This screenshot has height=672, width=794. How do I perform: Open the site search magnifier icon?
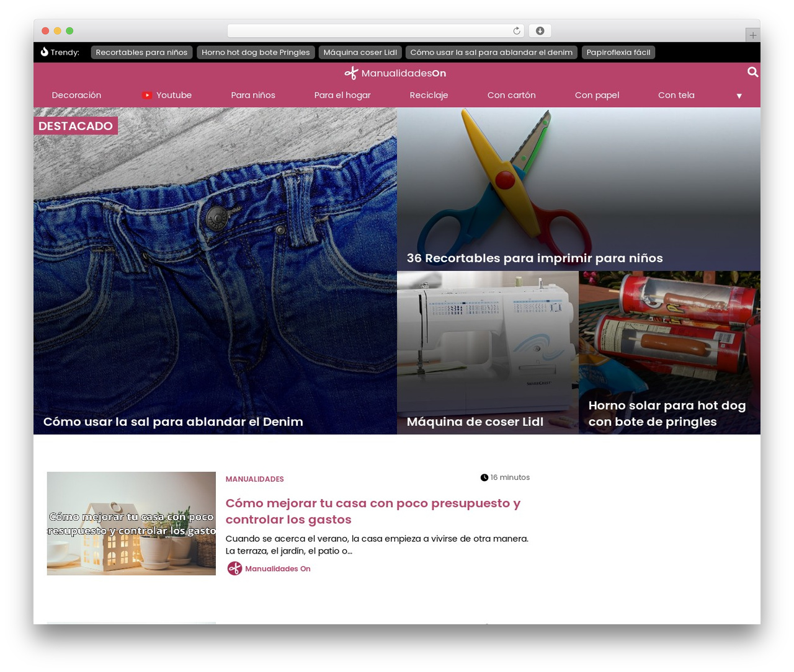(x=752, y=72)
